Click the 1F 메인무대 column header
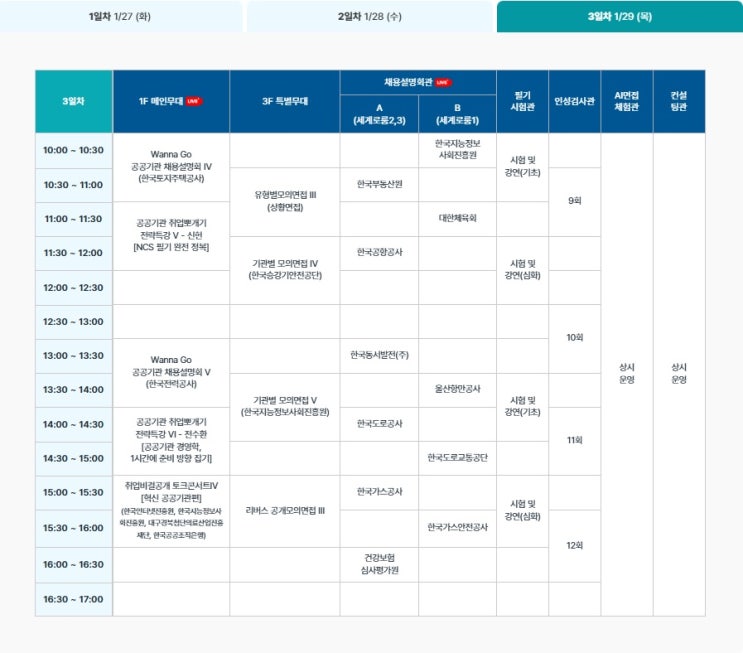 point(171,101)
